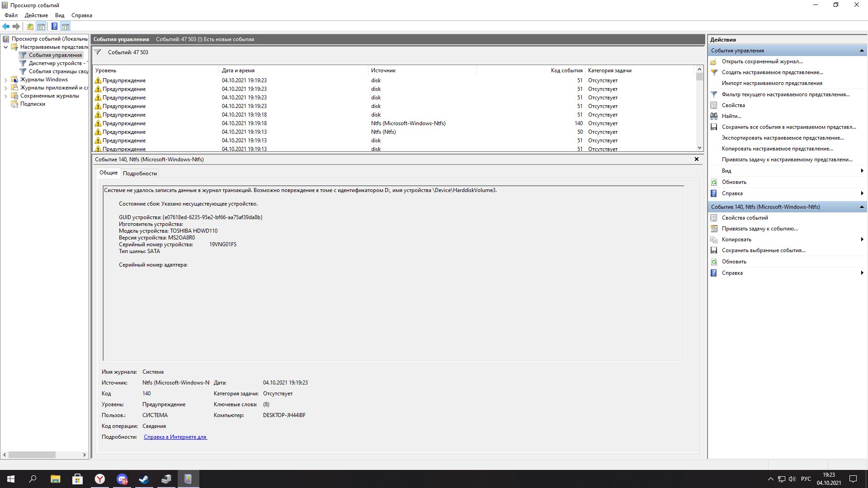The image size is (868, 488).
Task: Click Открыть сохраненный журнал icon
Action: 714,61
